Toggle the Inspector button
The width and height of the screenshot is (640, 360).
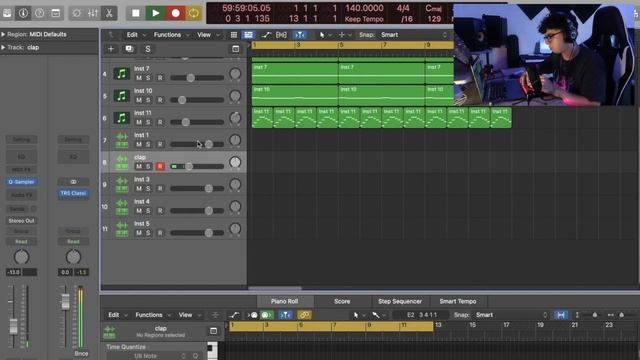23,13
